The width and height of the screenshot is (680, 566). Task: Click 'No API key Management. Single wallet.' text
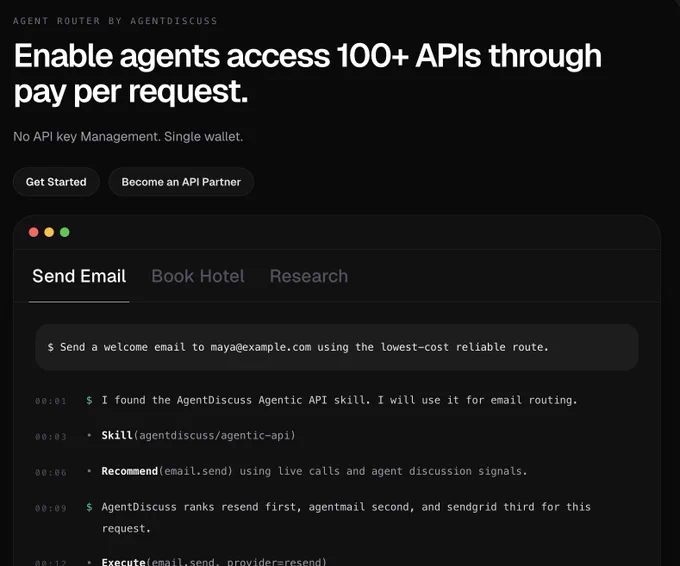[x=128, y=137]
